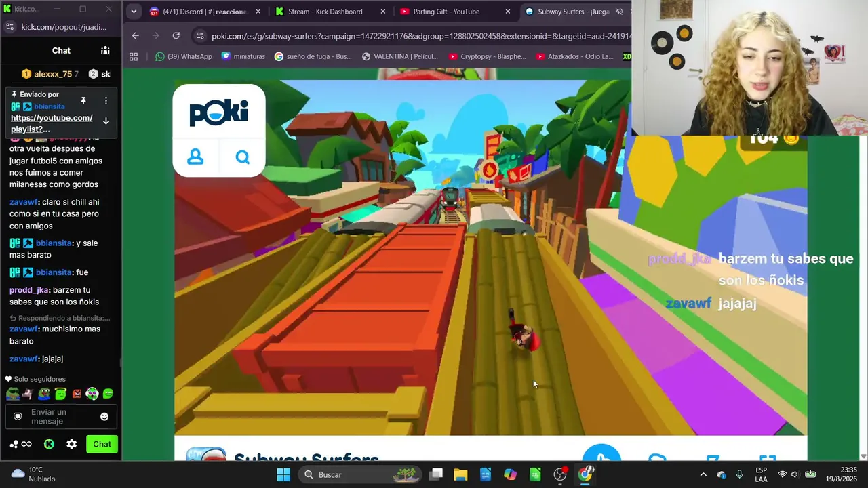Open pinned message options menu
868x488 pixels.
pyautogui.click(x=106, y=100)
